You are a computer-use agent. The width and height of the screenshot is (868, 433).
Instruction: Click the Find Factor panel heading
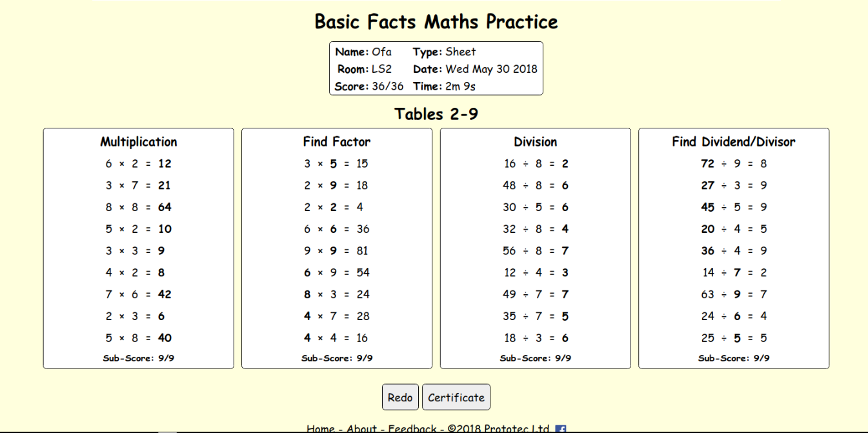click(336, 141)
